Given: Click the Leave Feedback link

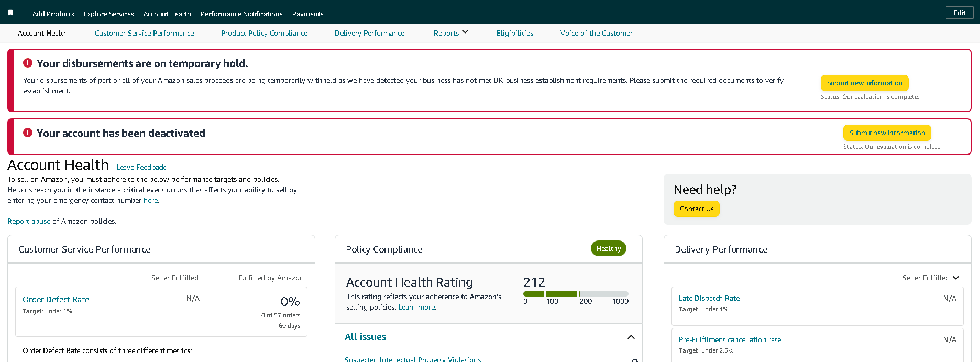Looking at the screenshot, I should click(x=141, y=167).
